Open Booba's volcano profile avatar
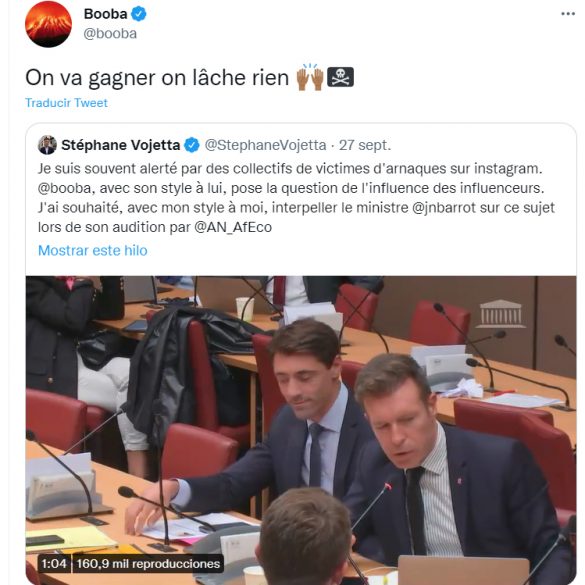 point(48,24)
